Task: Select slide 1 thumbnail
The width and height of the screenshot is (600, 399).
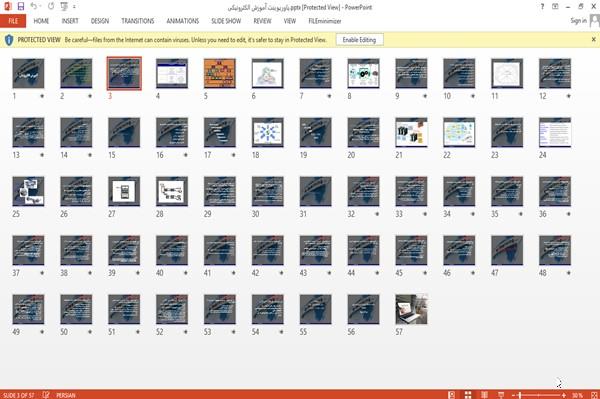Action: click(28, 73)
